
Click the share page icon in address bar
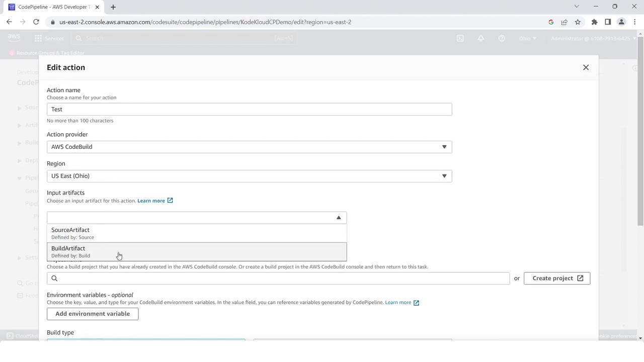pyautogui.click(x=564, y=22)
